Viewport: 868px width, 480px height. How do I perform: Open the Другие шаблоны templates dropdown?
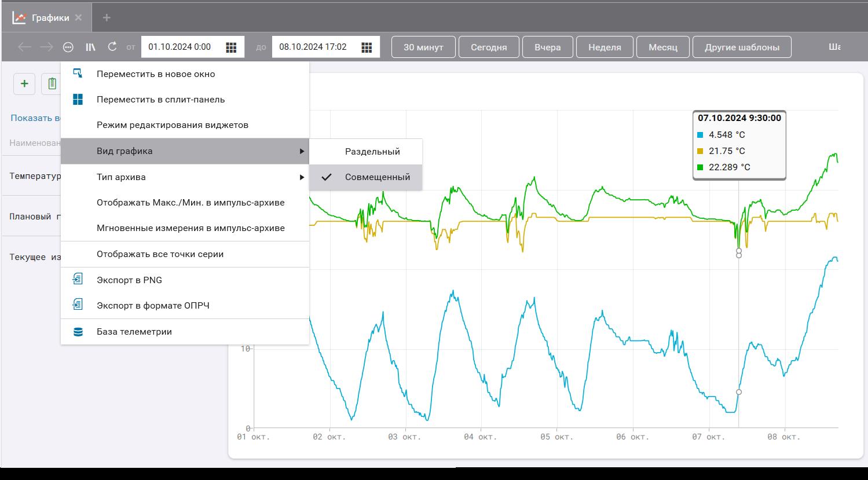(x=741, y=47)
